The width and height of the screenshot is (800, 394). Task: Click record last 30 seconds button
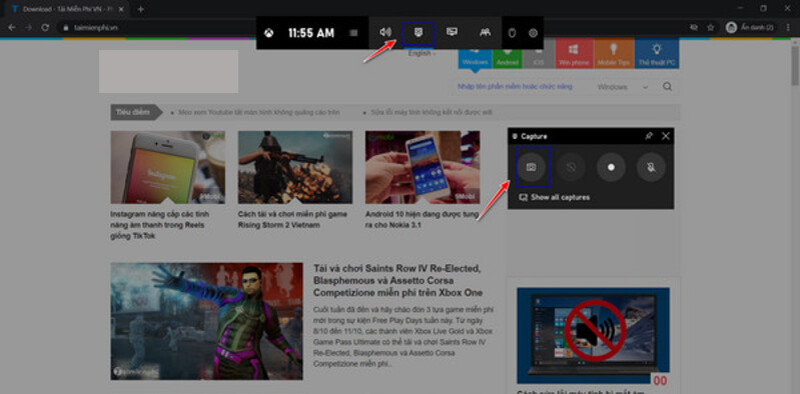[571, 167]
